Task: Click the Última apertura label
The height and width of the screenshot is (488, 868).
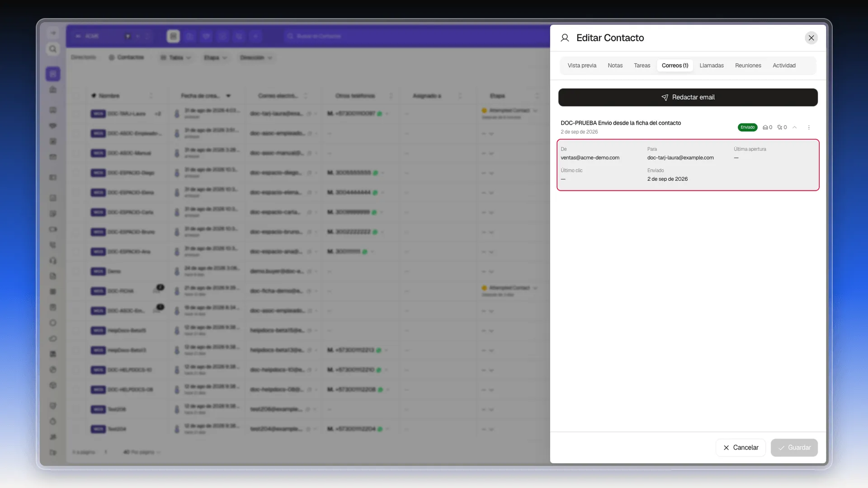Action: tap(750, 149)
